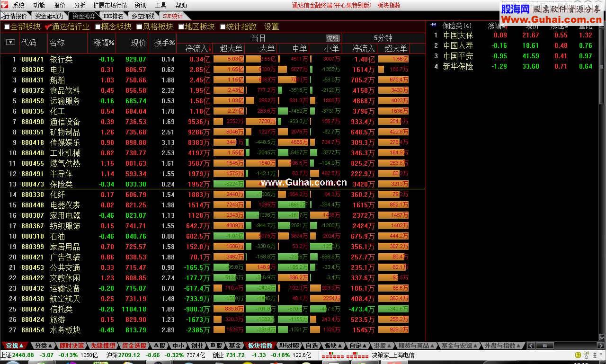Click the yellow message icon in the status bar

pos(577,355)
